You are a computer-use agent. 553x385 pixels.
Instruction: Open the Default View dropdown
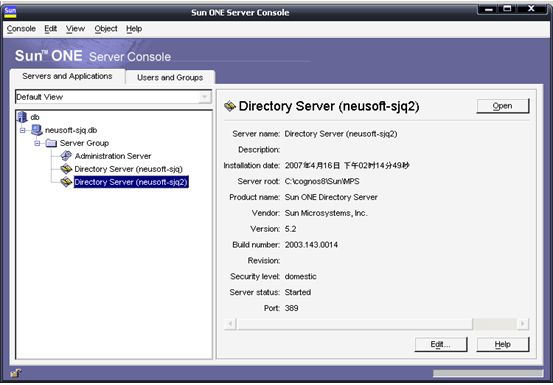[205, 97]
